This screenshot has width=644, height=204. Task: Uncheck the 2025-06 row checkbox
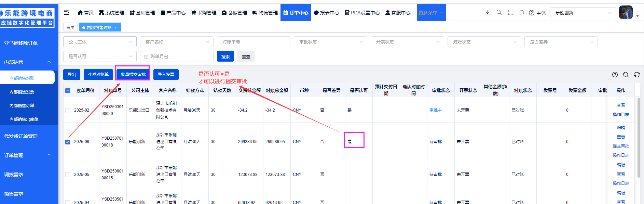(x=68, y=142)
